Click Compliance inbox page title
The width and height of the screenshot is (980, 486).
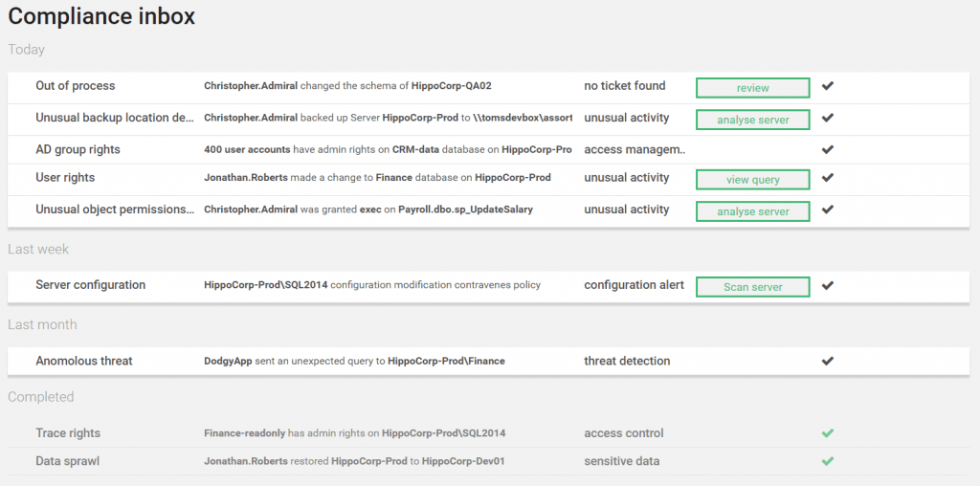point(101,15)
